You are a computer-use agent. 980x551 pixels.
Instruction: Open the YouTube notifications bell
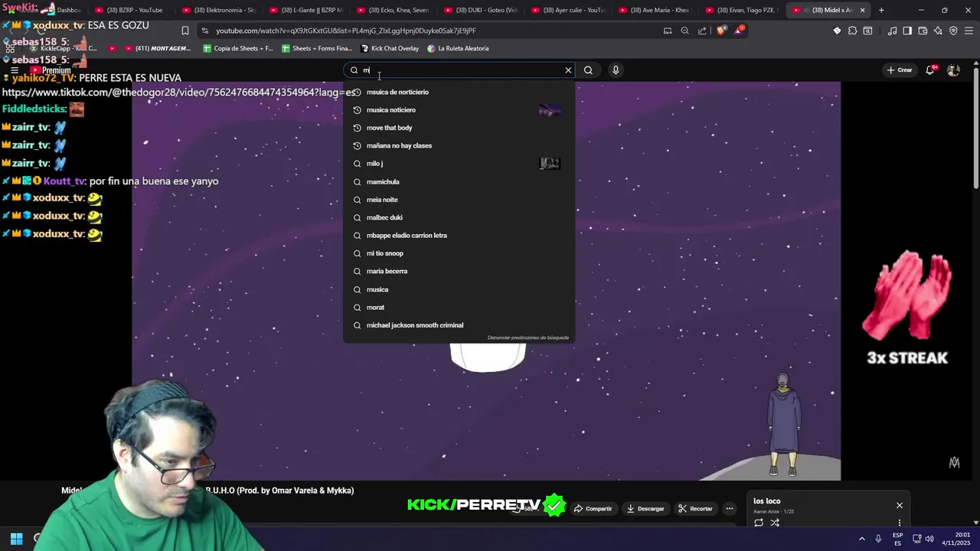[930, 70]
